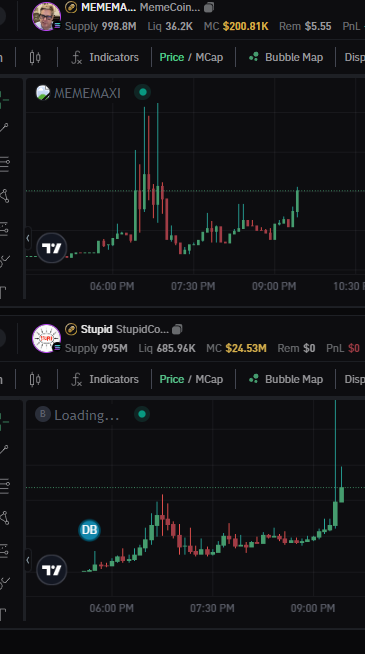Select the brush tool on MEMEMAXI chart
This screenshot has width=365, height=654.
pyautogui.click(x=4, y=261)
